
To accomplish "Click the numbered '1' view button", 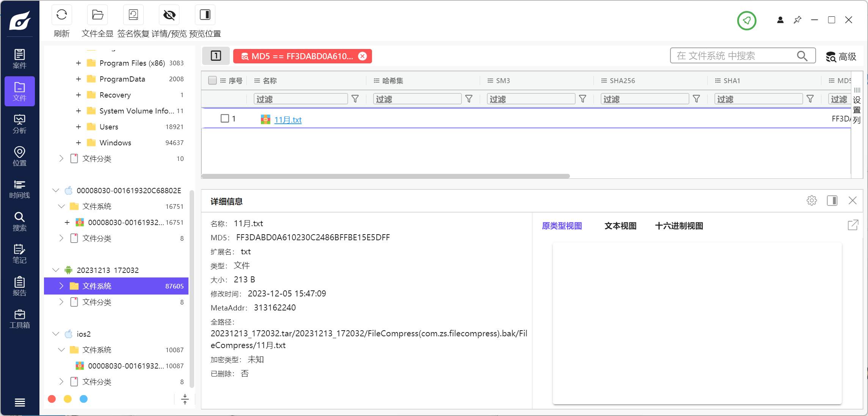I will 216,56.
